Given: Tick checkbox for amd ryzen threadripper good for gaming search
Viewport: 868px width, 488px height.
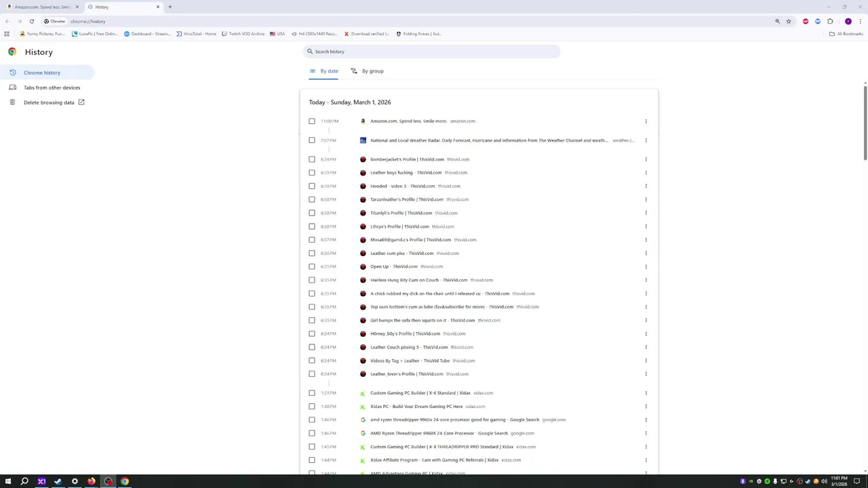Looking at the screenshot, I should coord(312,420).
